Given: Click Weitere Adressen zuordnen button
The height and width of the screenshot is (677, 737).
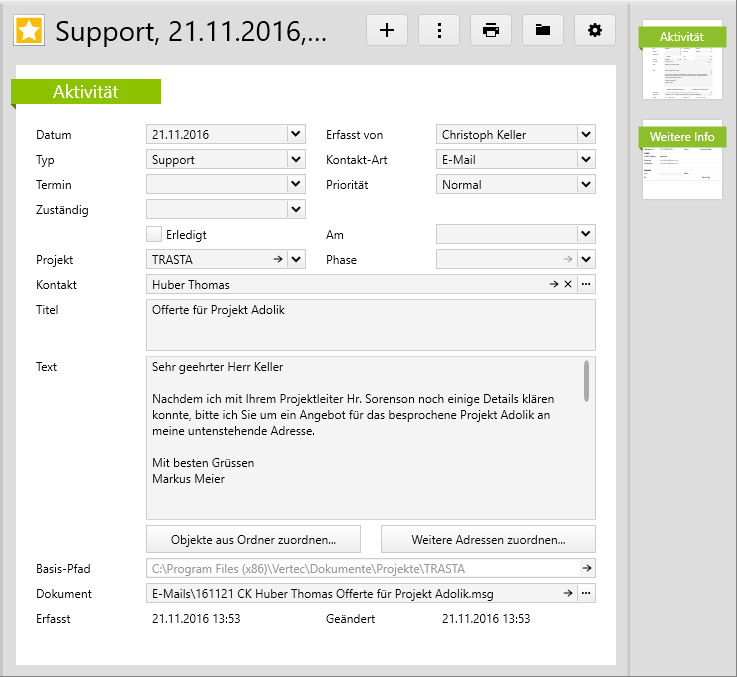Looking at the screenshot, I should [x=488, y=539].
